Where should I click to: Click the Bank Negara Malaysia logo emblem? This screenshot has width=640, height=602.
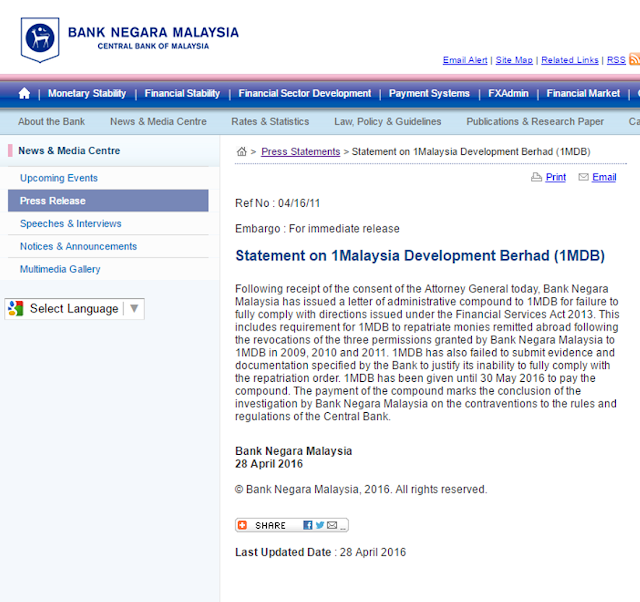coord(40,39)
